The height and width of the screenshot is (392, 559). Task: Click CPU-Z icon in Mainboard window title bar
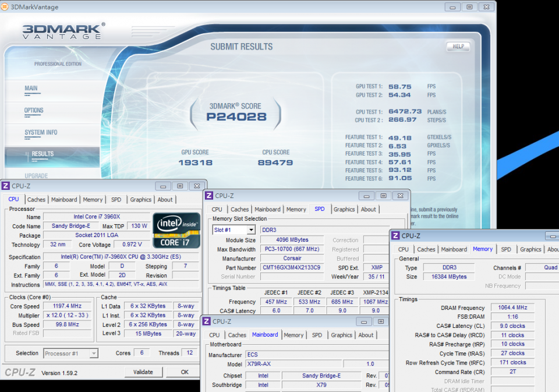click(x=206, y=322)
